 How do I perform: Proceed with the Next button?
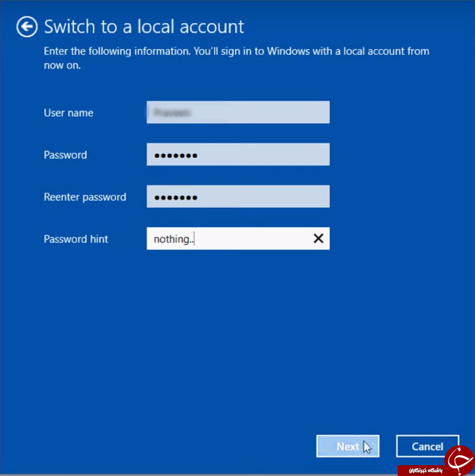click(x=348, y=446)
